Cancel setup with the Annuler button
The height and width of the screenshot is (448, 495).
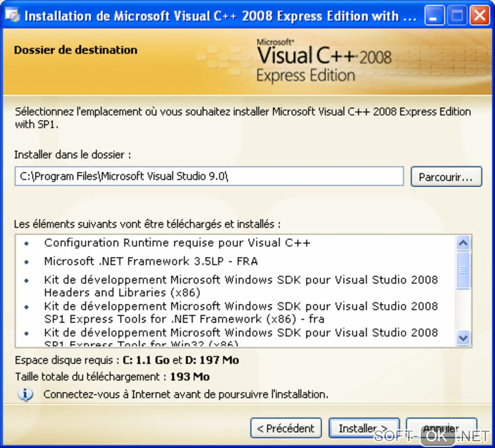[x=441, y=428]
